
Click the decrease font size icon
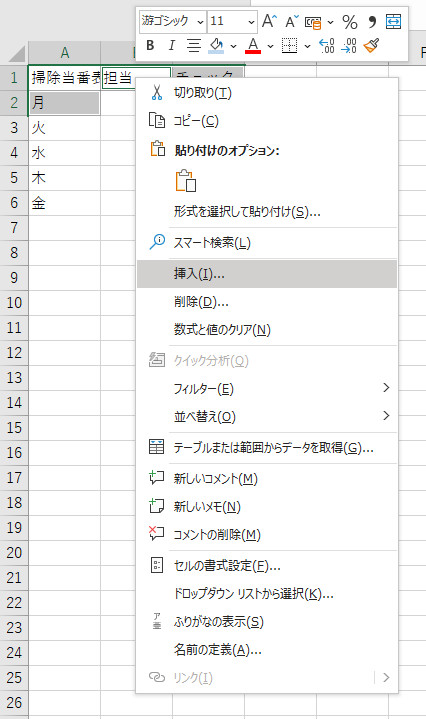tap(292, 21)
